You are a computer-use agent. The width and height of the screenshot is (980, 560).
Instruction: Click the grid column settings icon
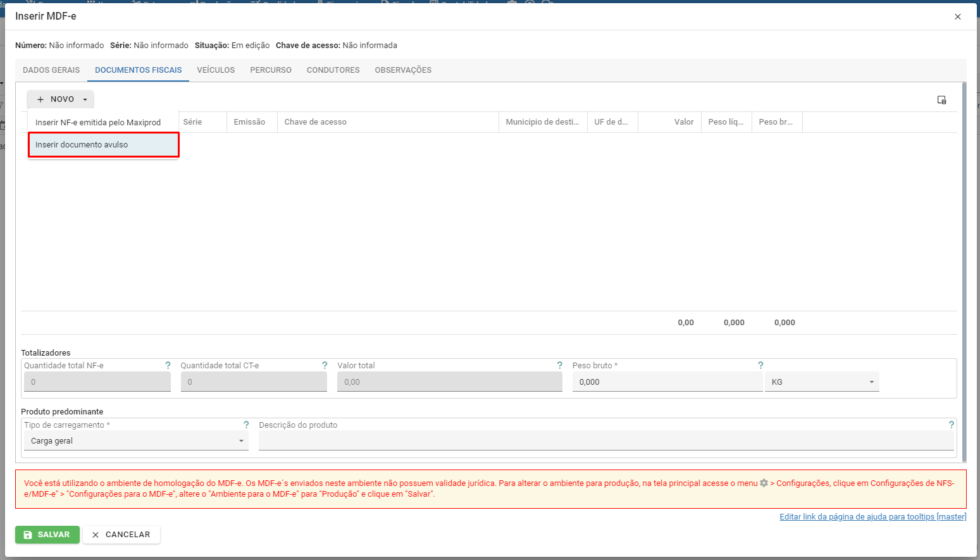(x=941, y=100)
